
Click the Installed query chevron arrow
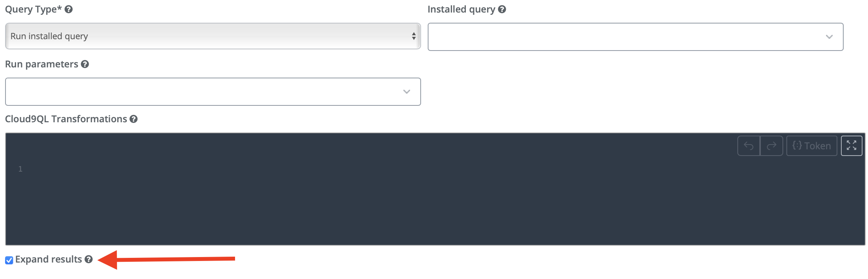(829, 37)
